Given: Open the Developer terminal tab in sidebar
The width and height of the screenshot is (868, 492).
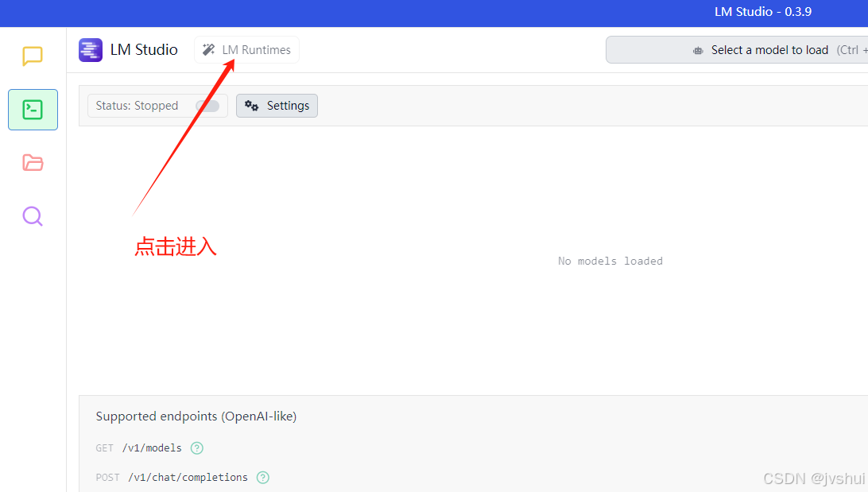Looking at the screenshot, I should 33,110.
